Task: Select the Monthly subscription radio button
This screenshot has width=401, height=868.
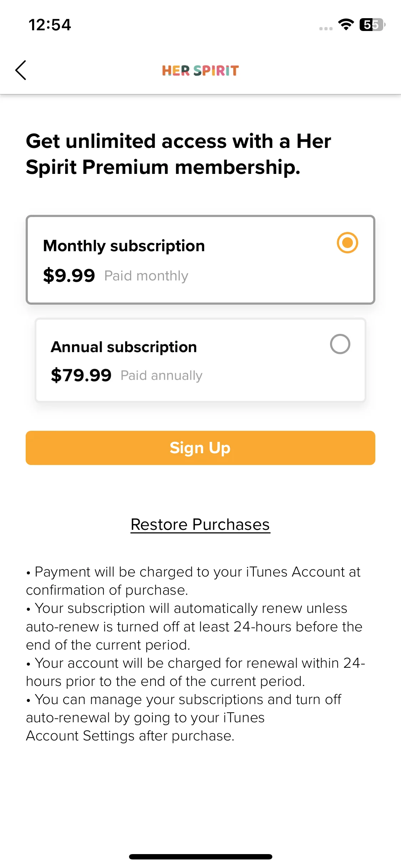Action: coord(348,243)
